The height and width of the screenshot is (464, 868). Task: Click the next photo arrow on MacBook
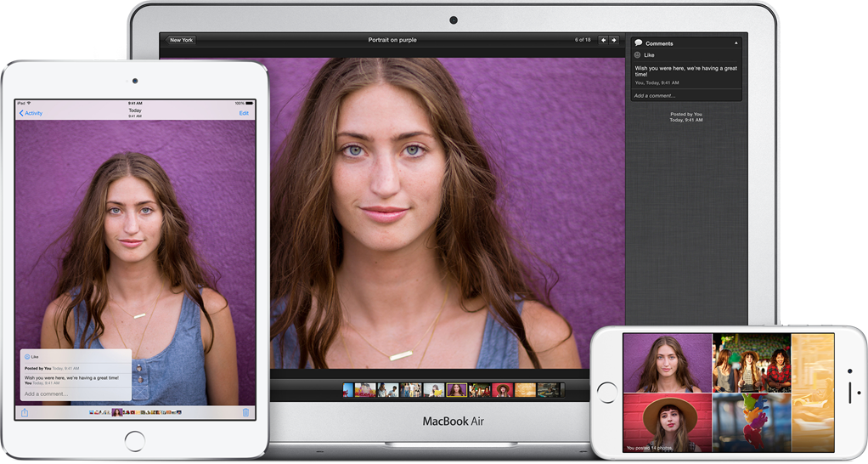tap(615, 40)
